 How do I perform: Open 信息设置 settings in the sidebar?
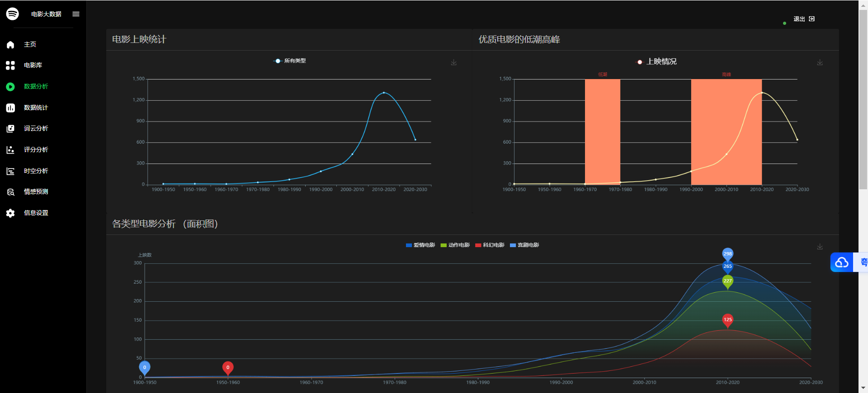(x=36, y=213)
